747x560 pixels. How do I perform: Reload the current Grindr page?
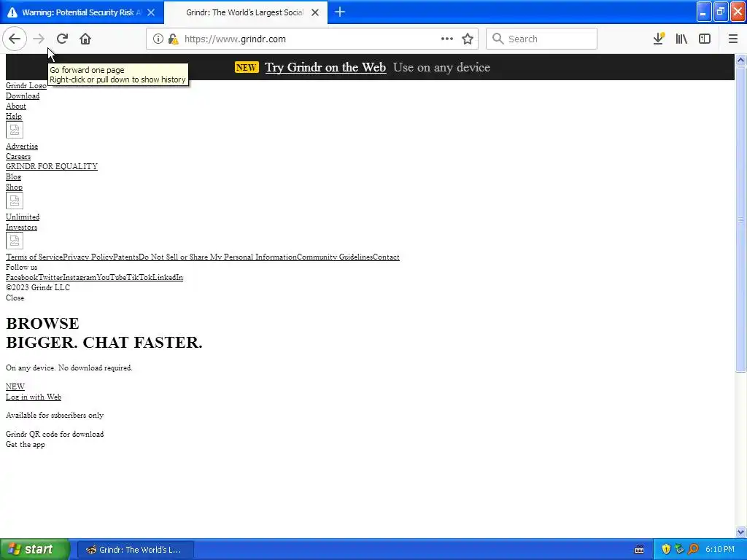pos(62,39)
